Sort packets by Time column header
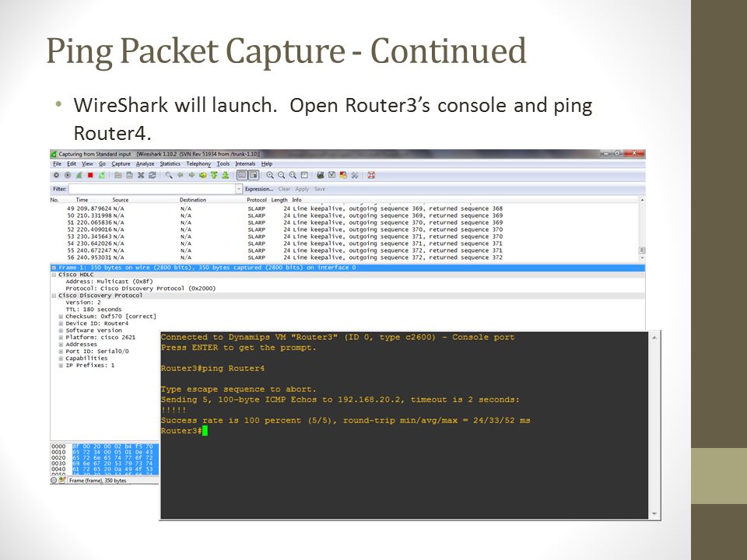 click(82, 200)
